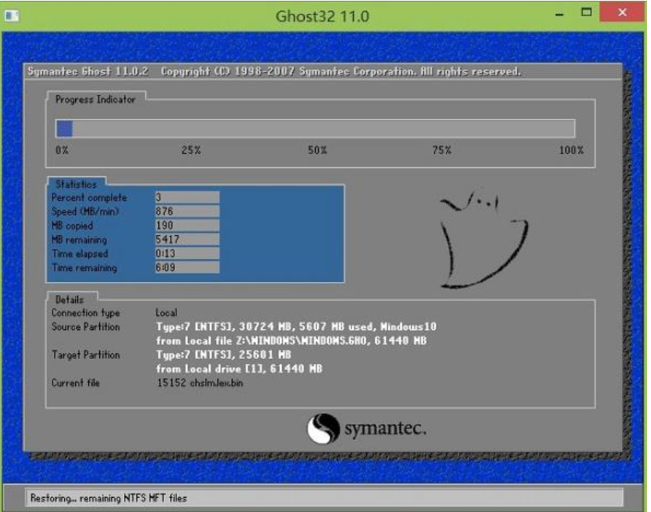651x512 pixels.
Task: Select the Speed (MB/min) value field
Action: click(186, 212)
